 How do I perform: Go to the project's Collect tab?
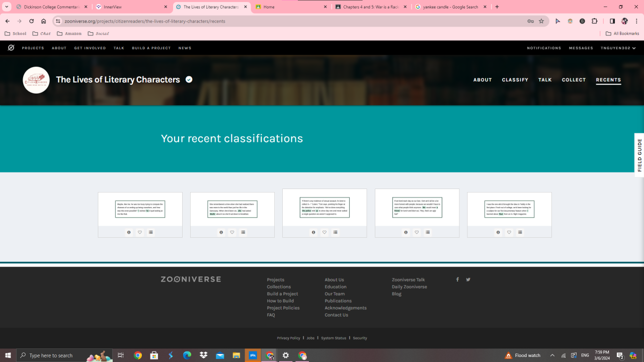[x=574, y=80]
